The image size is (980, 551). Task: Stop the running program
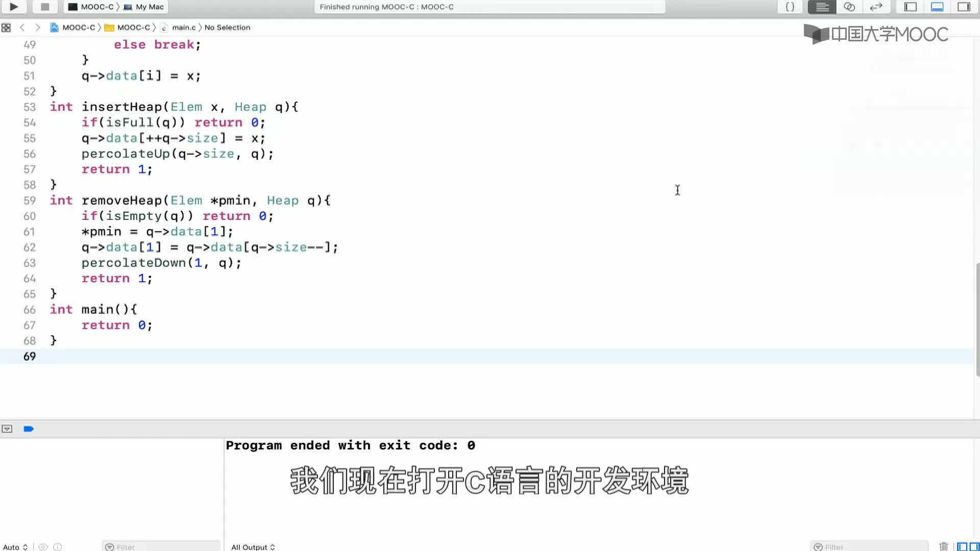click(45, 7)
